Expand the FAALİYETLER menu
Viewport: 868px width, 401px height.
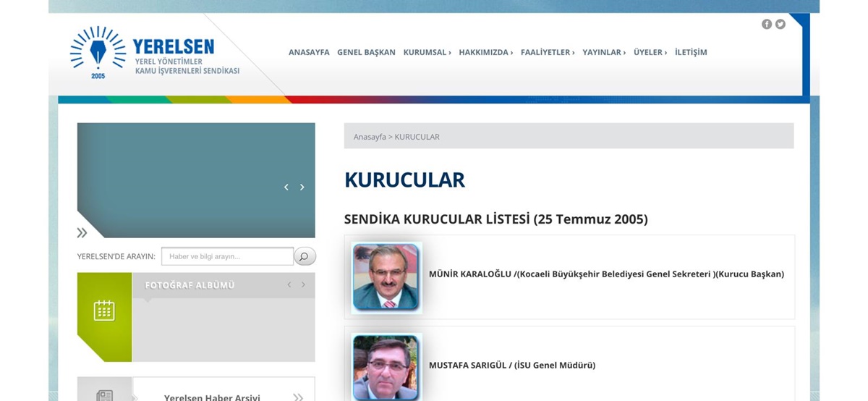(548, 52)
